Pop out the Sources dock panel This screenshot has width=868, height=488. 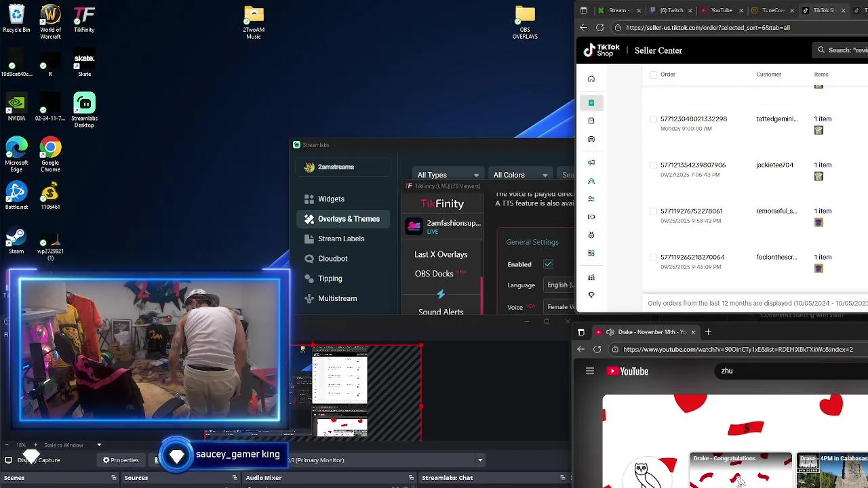(x=235, y=478)
